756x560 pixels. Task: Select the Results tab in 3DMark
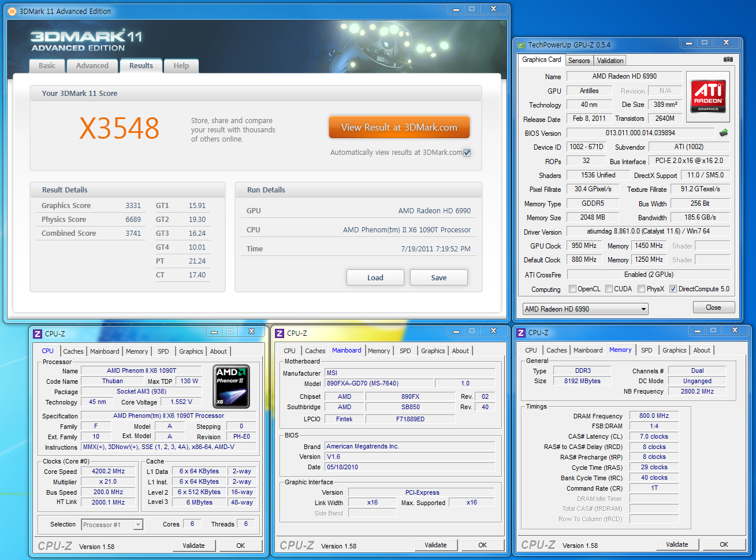pyautogui.click(x=141, y=65)
